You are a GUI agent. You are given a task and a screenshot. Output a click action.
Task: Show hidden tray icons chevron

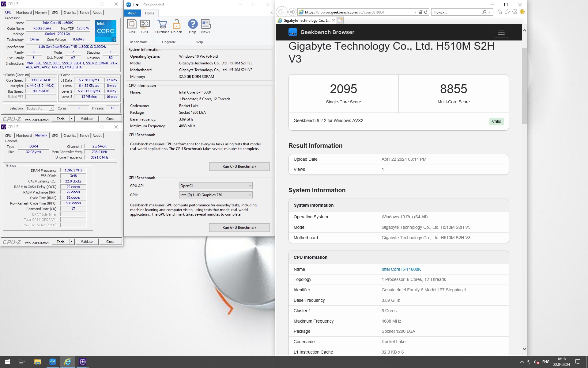(522, 362)
